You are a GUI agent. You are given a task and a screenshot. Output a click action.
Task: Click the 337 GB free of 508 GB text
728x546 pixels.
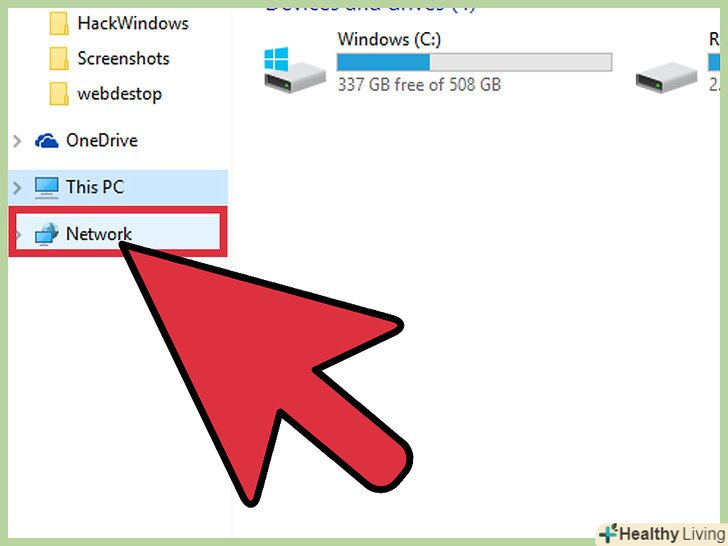[419, 84]
